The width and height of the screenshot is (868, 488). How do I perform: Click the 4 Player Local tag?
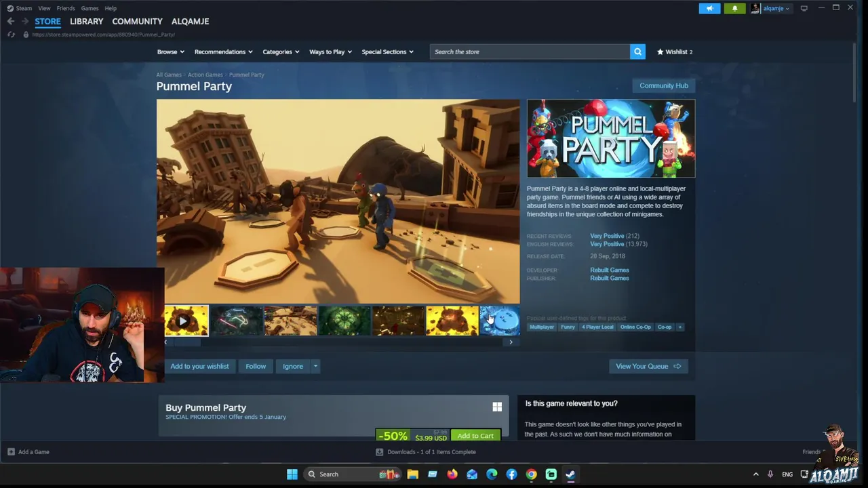tap(597, 327)
